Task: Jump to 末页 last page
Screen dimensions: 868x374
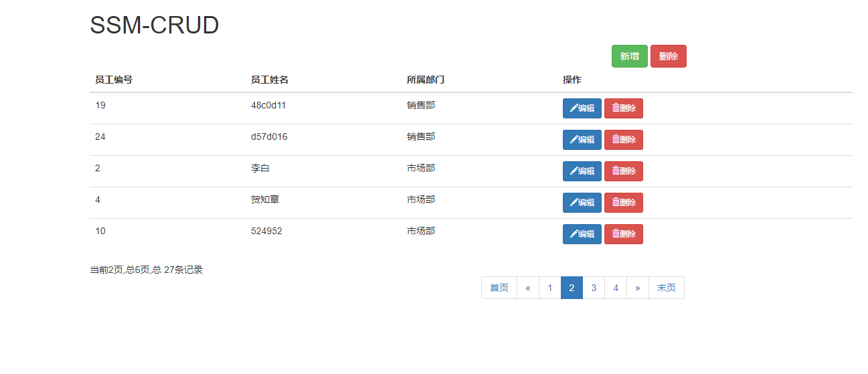Action: pos(667,288)
